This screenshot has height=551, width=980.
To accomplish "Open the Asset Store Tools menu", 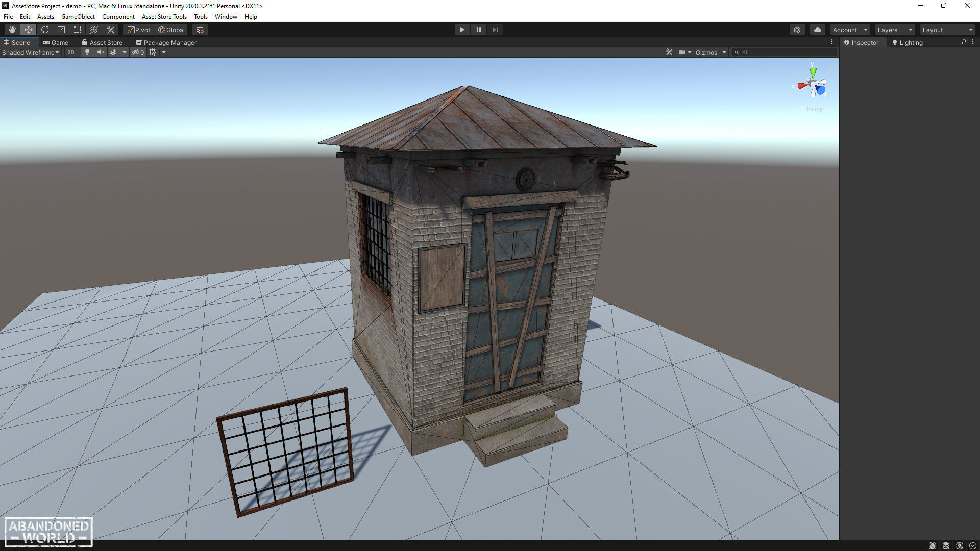I will (x=164, y=17).
